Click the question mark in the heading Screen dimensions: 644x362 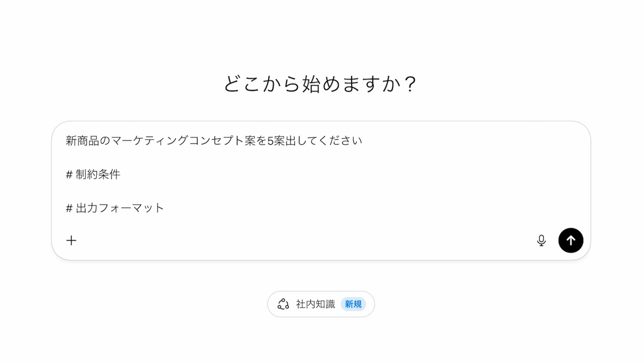tap(410, 84)
